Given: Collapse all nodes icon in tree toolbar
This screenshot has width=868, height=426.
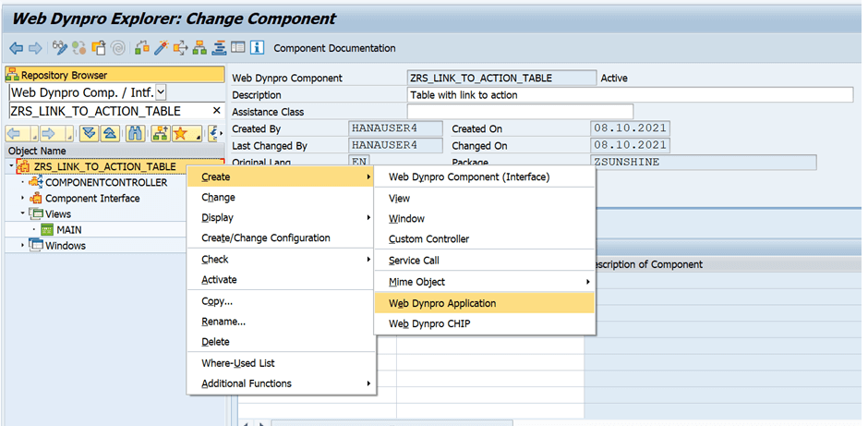Looking at the screenshot, I should (109, 133).
